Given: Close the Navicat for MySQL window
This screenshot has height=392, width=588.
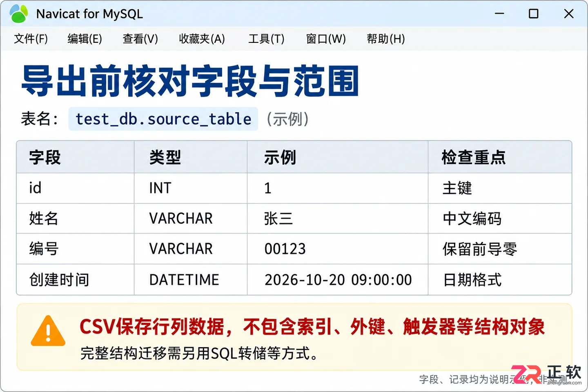Looking at the screenshot, I should tap(568, 13).
